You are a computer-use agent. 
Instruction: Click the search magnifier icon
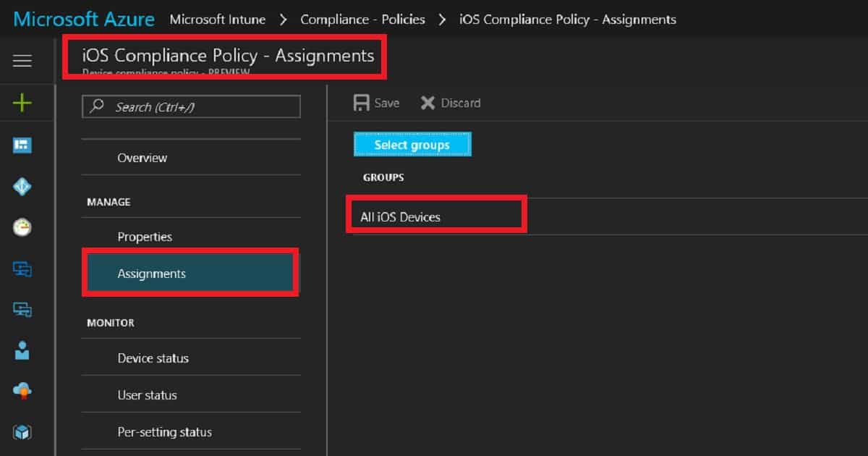point(97,107)
